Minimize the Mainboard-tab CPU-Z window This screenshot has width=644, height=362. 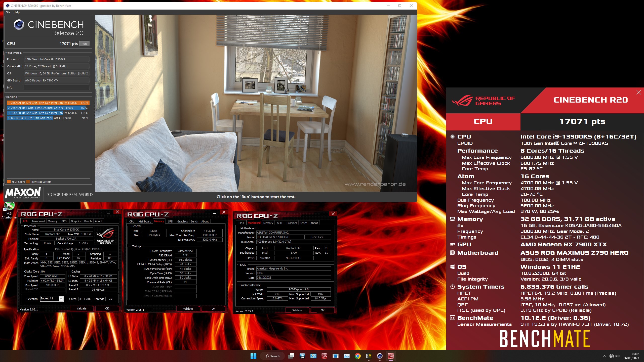pos(324,214)
